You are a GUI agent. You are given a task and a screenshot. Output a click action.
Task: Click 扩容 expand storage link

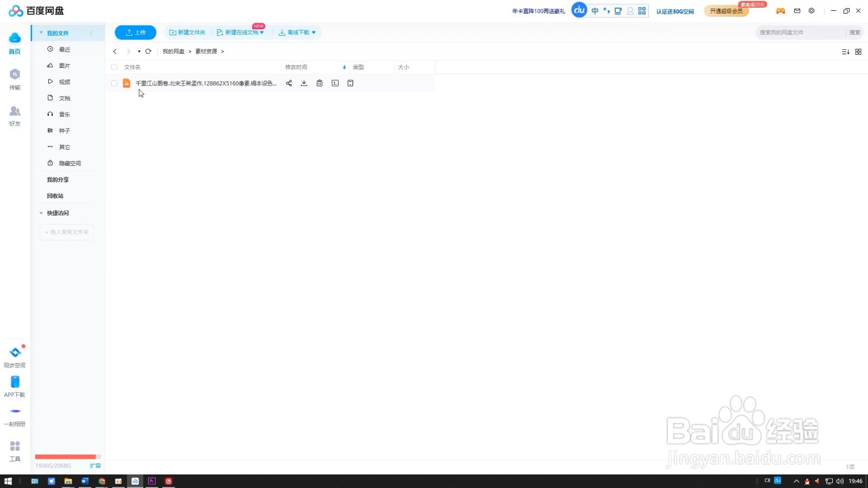click(x=95, y=466)
